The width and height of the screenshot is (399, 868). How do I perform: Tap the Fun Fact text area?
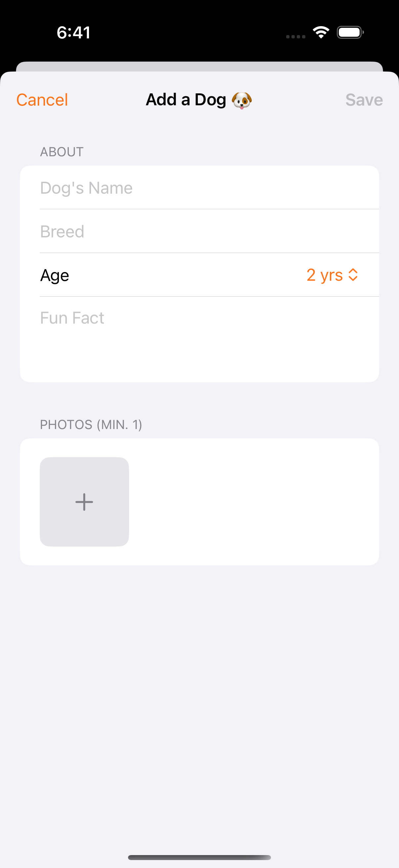tap(199, 339)
